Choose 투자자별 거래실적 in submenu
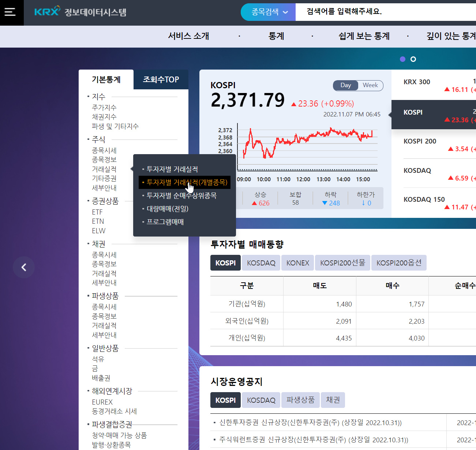Image resolution: width=476 pixels, height=450 pixels. click(x=172, y=169)
